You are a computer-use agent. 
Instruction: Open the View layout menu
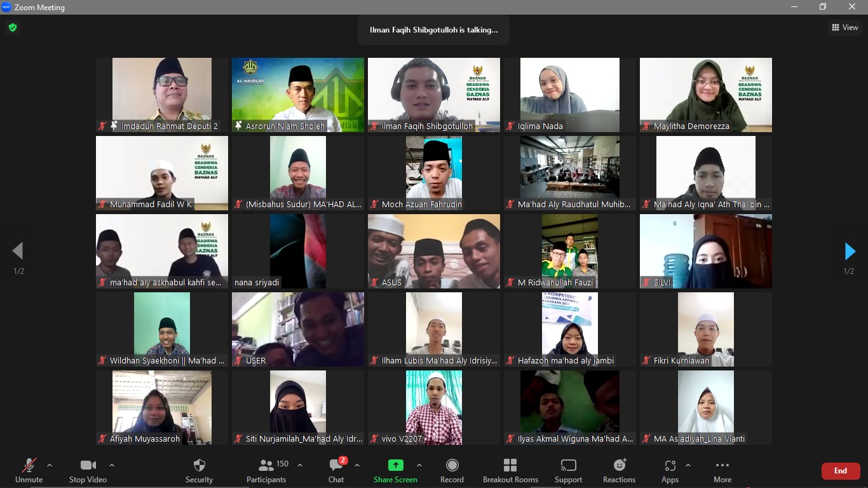(844, 27)
